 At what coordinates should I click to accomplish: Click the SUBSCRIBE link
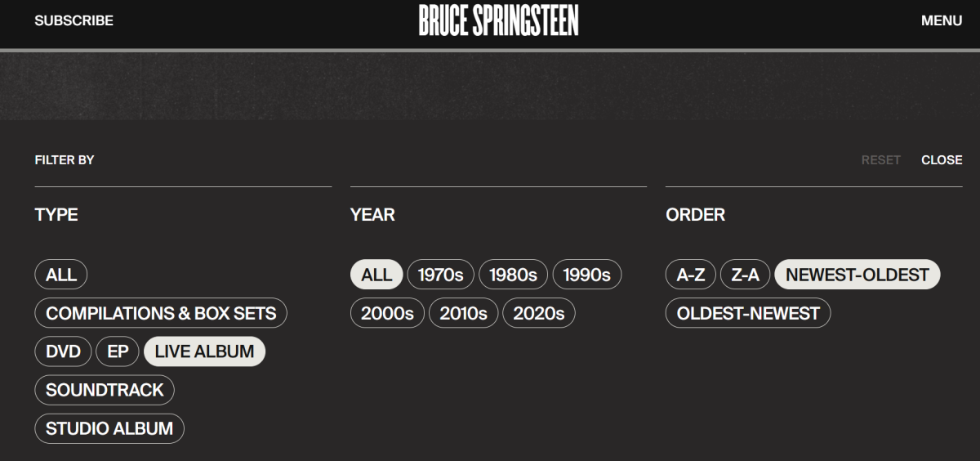point(73,20)
